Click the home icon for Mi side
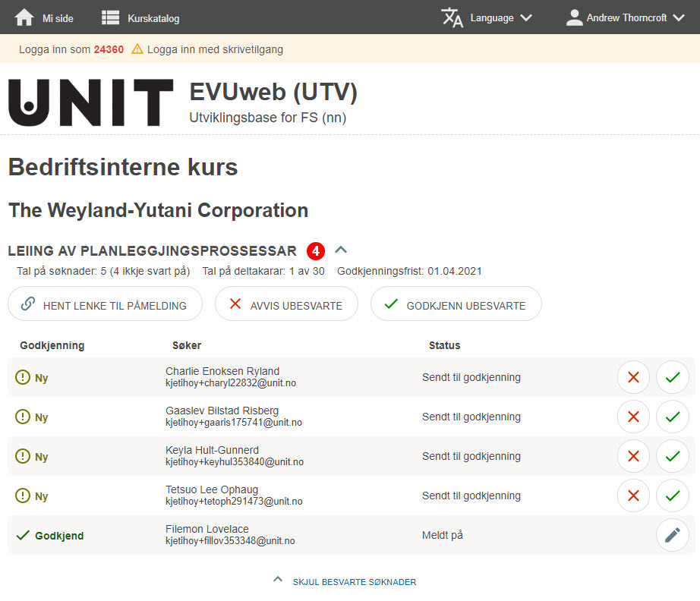Screen dimensions: 700x601 [x=24, y=18]
